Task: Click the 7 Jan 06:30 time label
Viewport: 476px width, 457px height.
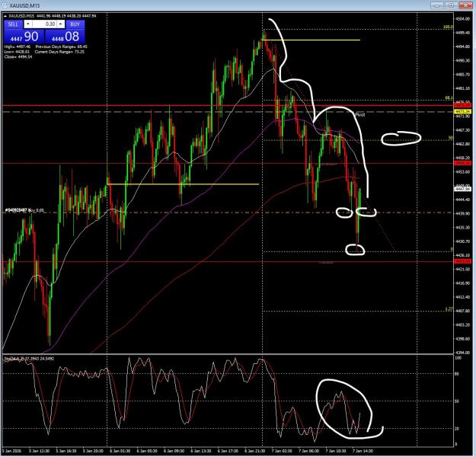Action: click(308, 451)
